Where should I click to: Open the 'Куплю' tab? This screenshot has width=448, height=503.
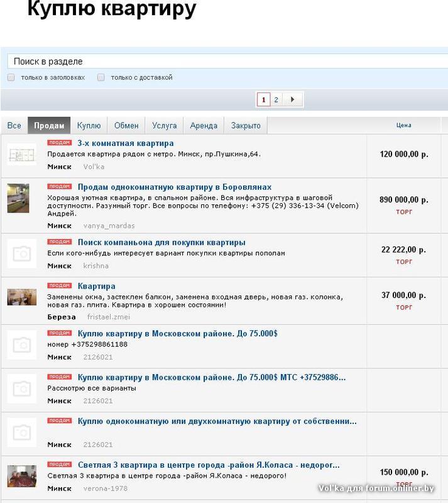pyautogui.click(x=89, y=125)
